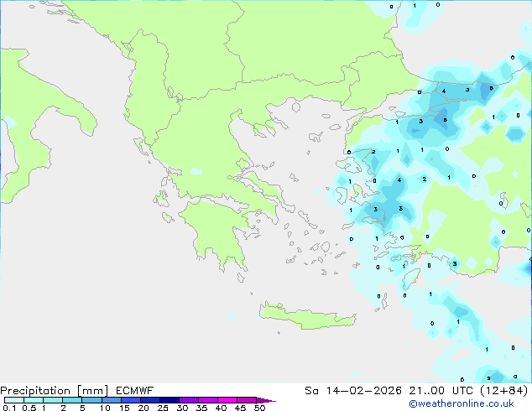
Task: Click the "25" legend scale label
Action: click(x=163, y=408)
